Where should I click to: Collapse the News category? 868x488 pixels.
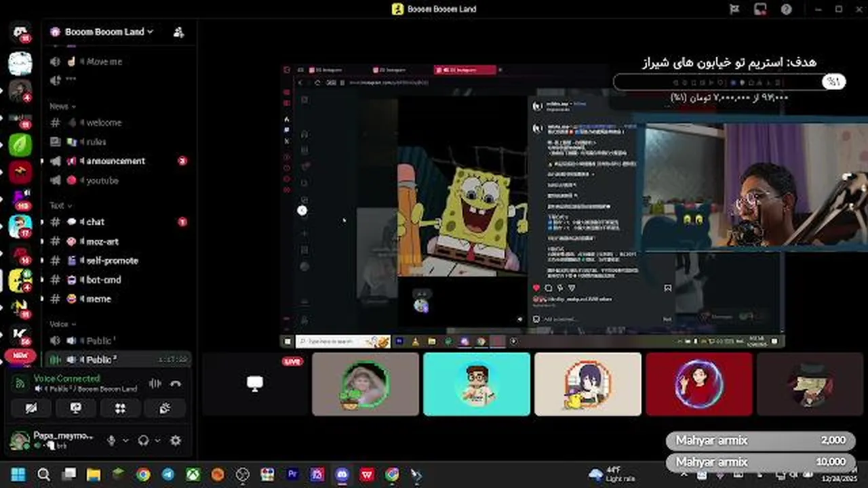[62, 106]
